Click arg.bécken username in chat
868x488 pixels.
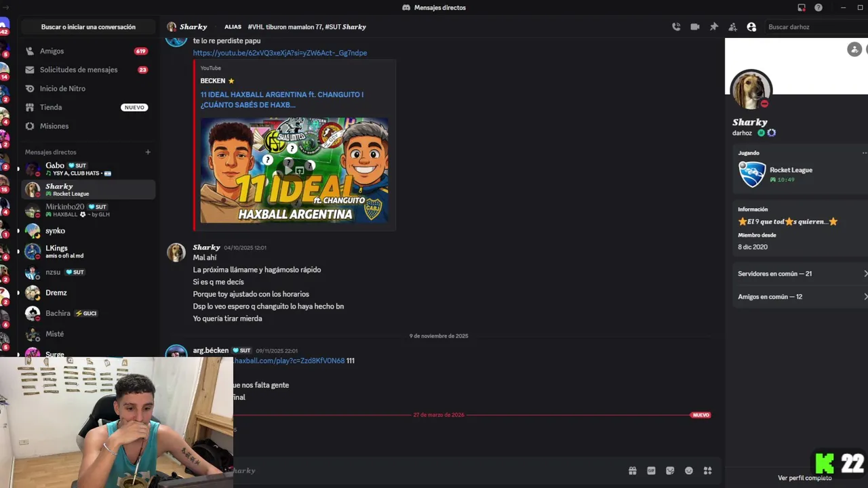210,350
